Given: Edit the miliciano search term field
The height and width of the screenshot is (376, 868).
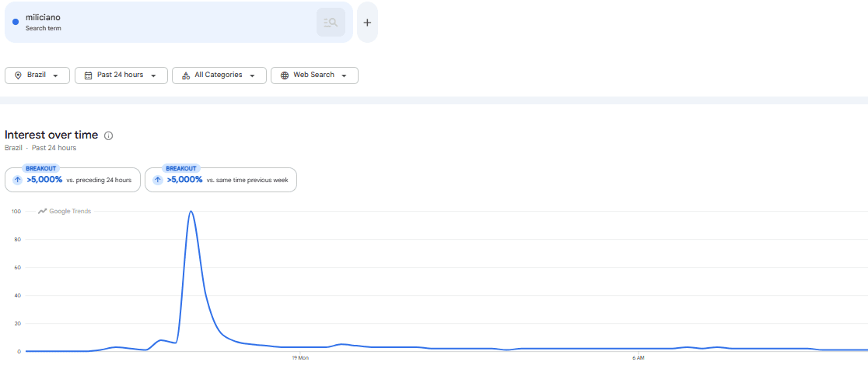Looking at the screenshot, I should [178, 22].
